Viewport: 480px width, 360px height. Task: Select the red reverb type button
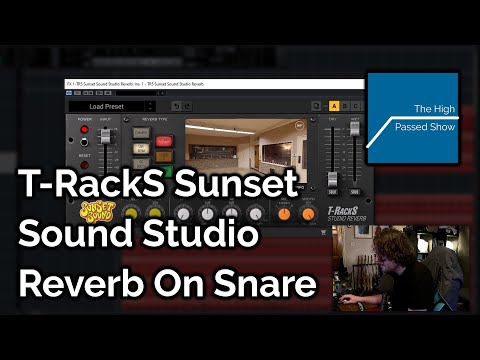(x=164, y=141)
